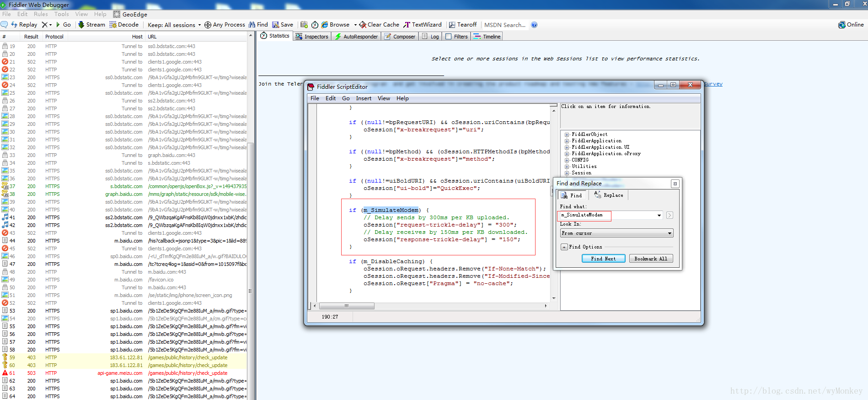Switch to the Inspectors tab
868x400 pixels.
click(312, 37)
